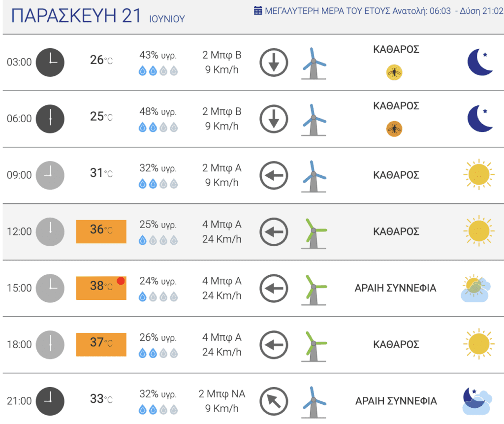504x424 pixels.
Task: Click the yellow mosquito icon at 03:00
Action: coord(394,72)
